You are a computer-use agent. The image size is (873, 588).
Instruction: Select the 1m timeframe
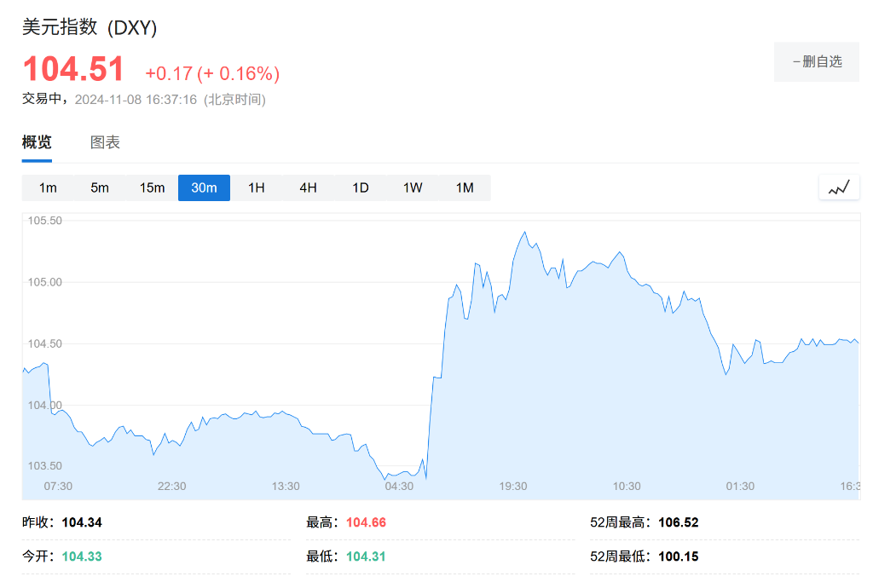(48, 187)
